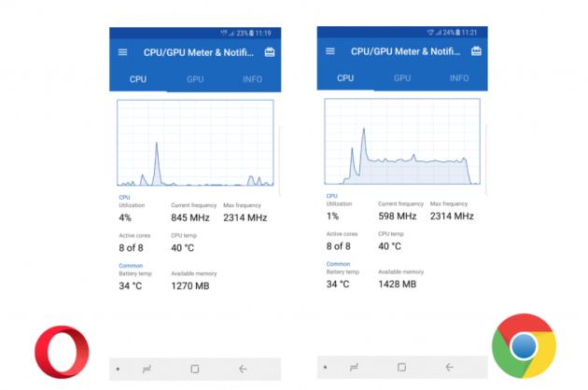Switch to the INFO tab on the right phone
The height and width of the screenshot is (390, 588).
tap(459, 78)
